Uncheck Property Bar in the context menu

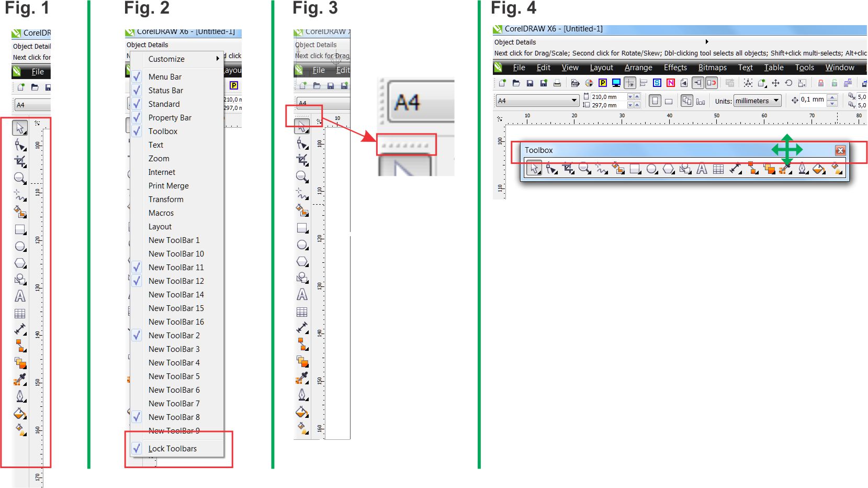click(x=177, y=117)
